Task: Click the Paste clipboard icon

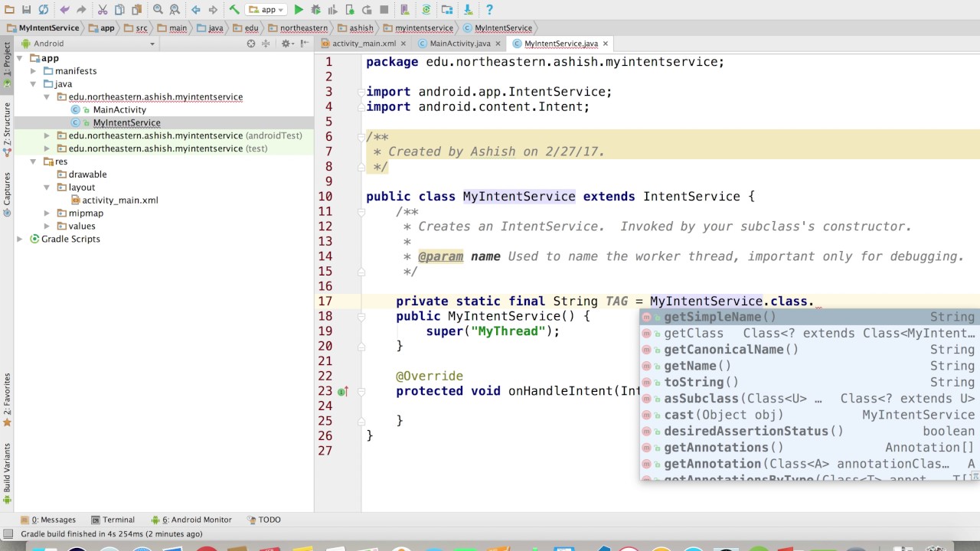Action: (136, 10)
